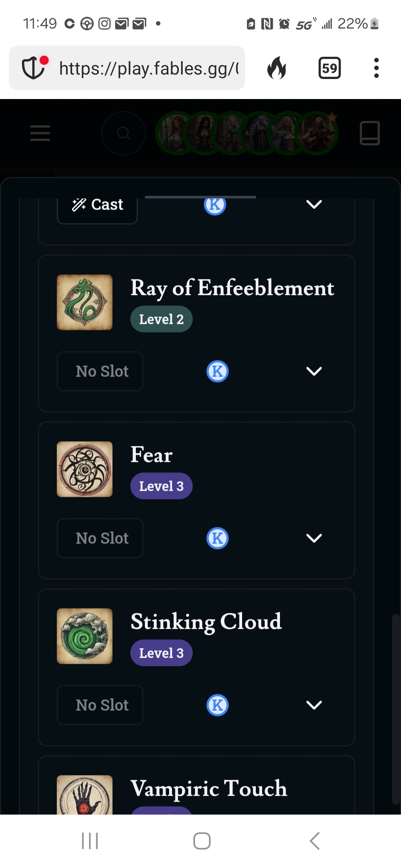Tap the browser flame icon
This screenshot has width=401, height=868.
pyautogui.click(x=277, y=68)
